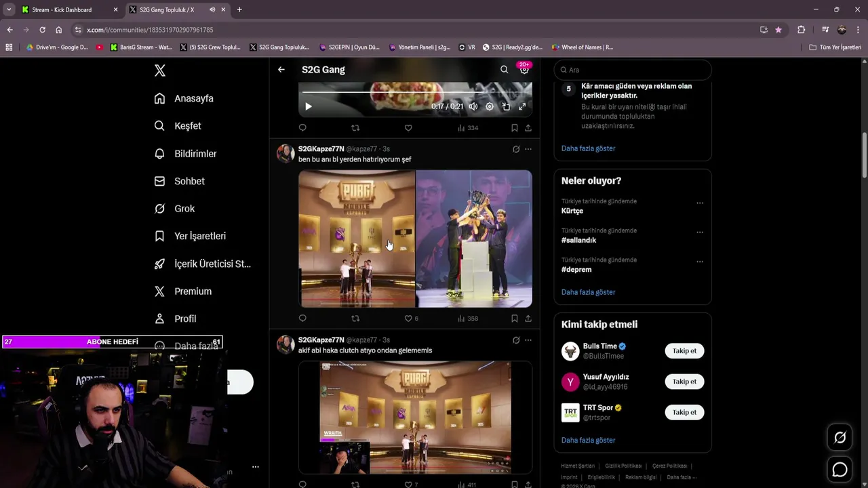This screenshot has height=488, width=868.
Task: Open the Kürtçe trending topic
Action: tap(572, 211)
